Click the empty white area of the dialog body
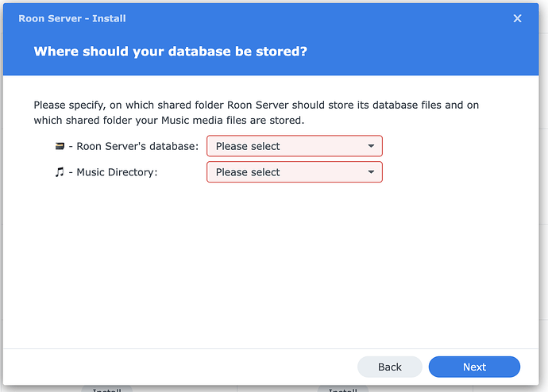This screenshot has height=392, width=548. click(x=274, y=270)
